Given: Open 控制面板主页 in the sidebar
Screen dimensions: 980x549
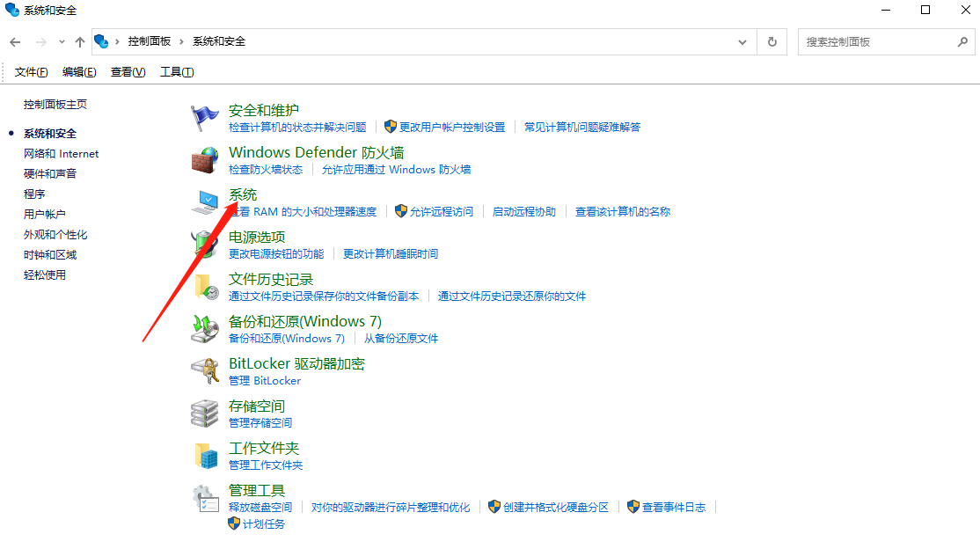Looking at the screenshot, I should (x=55, y=105).
